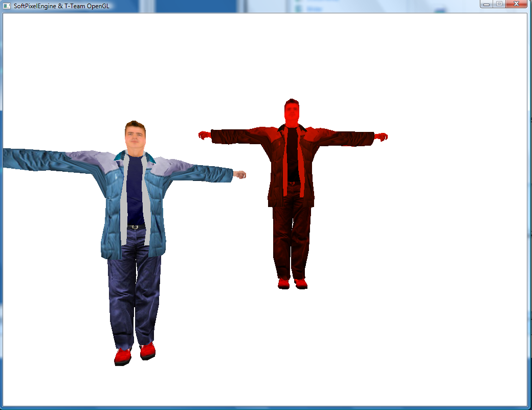532x410 pixels.
Task: Click the blue jeans of the textured character
Action: pos(134,291)
